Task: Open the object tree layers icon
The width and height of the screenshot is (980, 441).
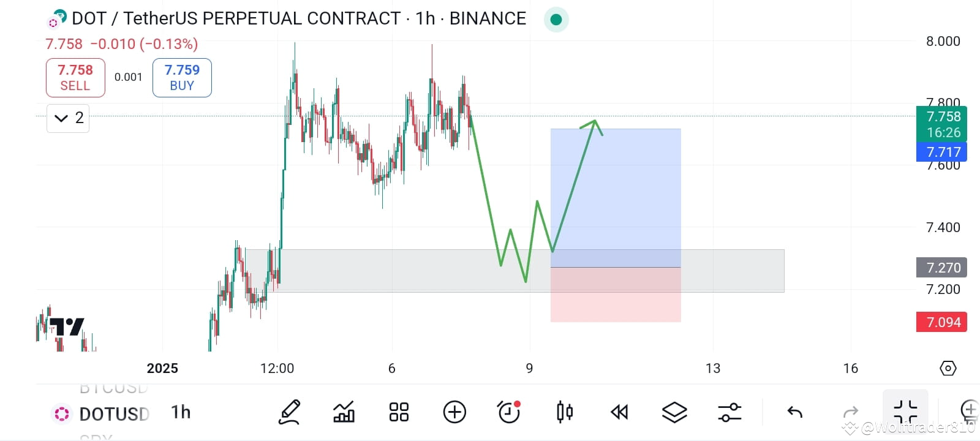Action: point(674,412)
